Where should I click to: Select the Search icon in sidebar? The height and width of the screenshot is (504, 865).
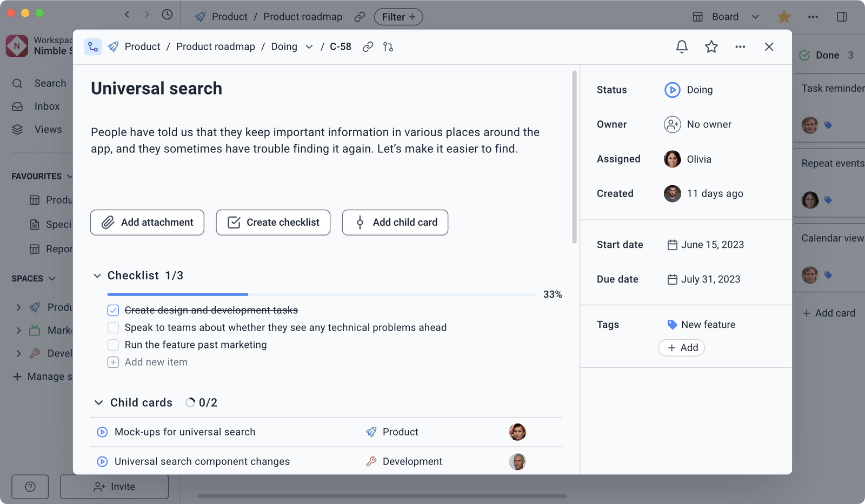pyautogui.click(x=17, y=83)
